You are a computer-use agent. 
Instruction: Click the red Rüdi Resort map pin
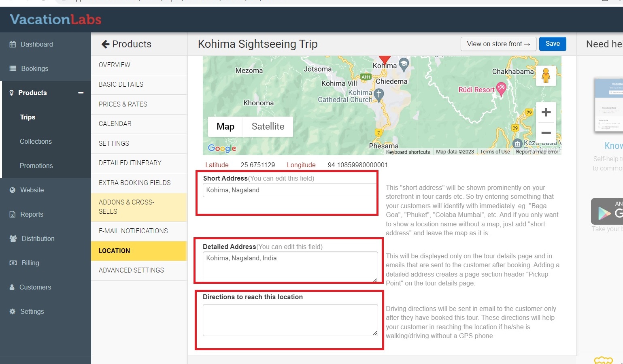click(x=501, y=88)
